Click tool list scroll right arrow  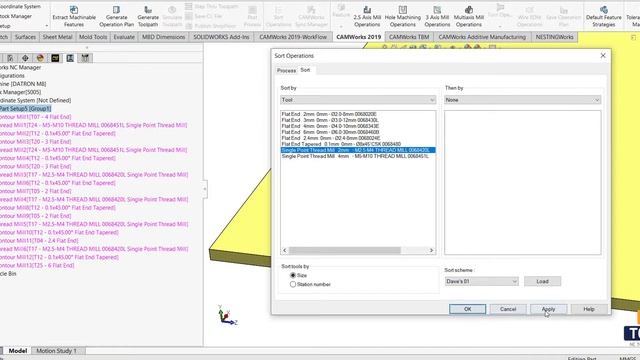pyautogui.click(x=431, y=250)
